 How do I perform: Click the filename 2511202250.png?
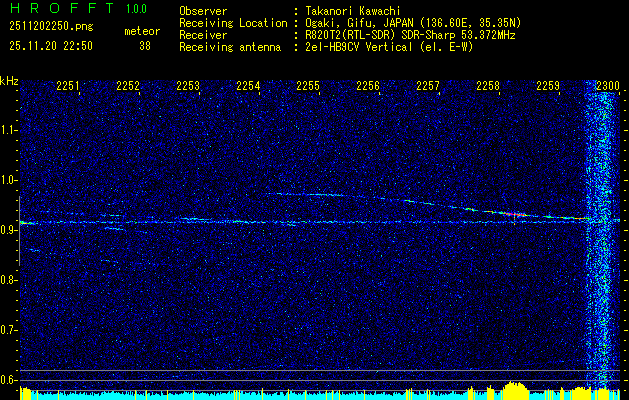[51, 27]
